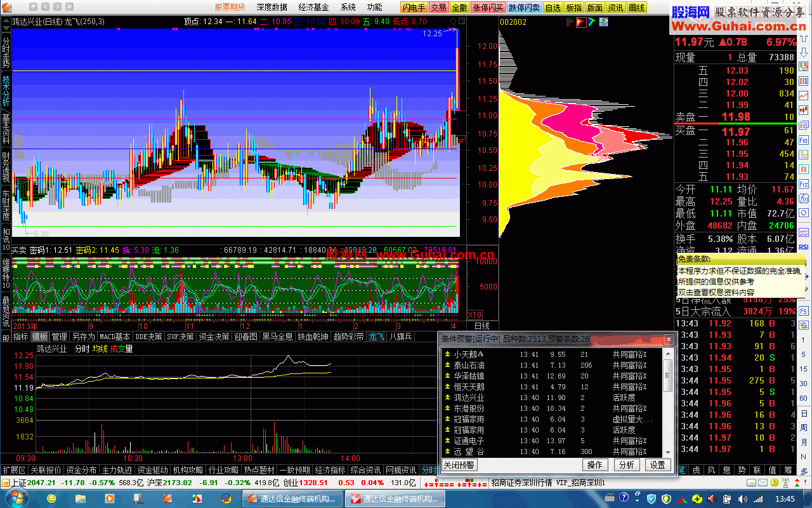Switch to the 财务透视 side tab
The image size is (812, 508).
(6, 168)
